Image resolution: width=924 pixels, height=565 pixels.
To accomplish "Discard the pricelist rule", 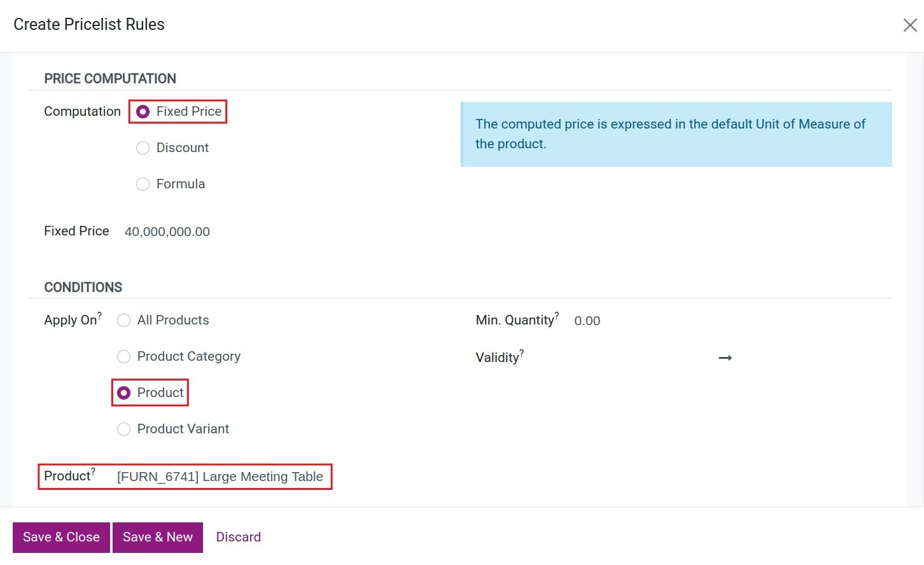I will point(238,537).
